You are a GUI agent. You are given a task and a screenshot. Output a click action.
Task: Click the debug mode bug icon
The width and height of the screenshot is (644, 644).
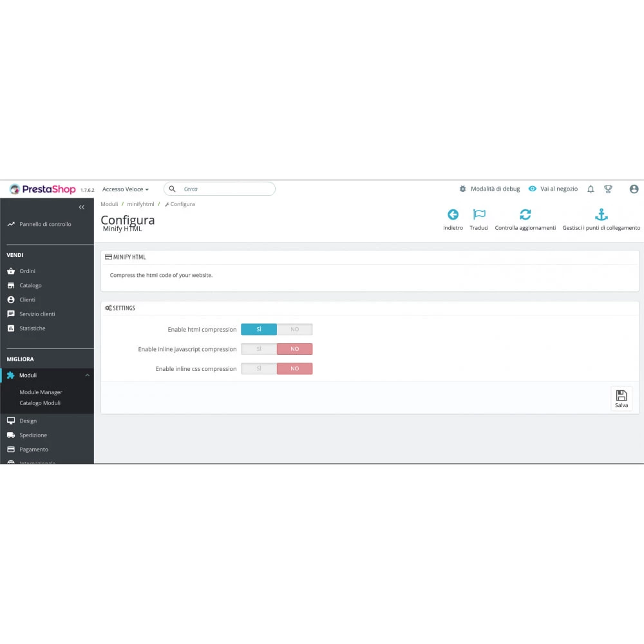click(x=462, y=189)
